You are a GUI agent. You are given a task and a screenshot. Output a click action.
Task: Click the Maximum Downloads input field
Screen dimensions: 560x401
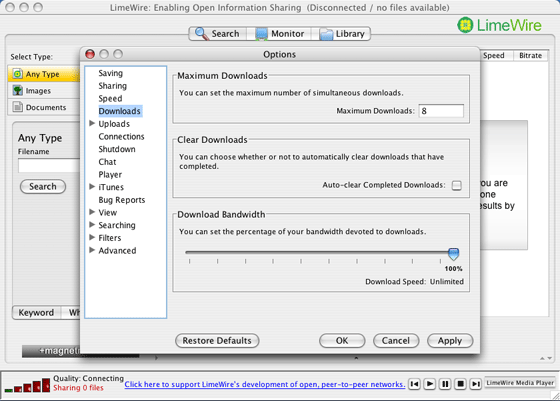(441, 111)
